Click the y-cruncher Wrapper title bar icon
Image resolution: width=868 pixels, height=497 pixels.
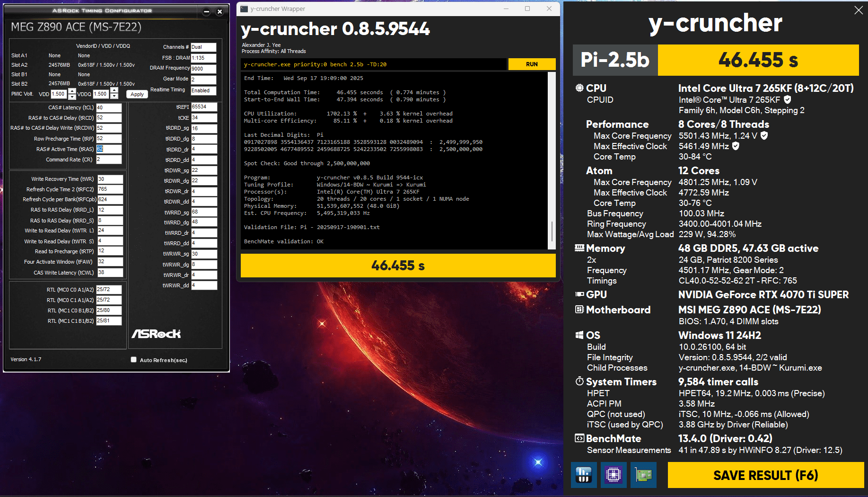pyautogui.click(x=244, y=9)
